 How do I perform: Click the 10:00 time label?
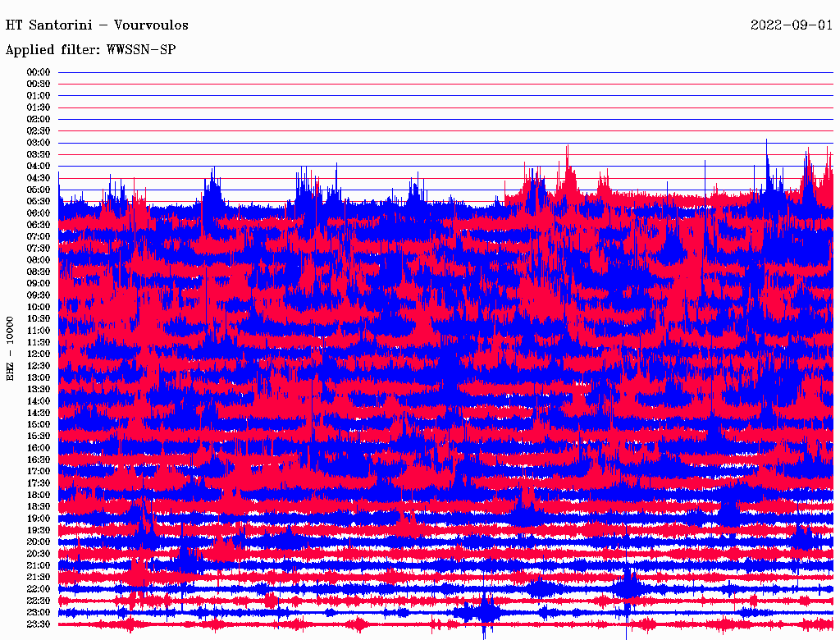tap(39, 307)
